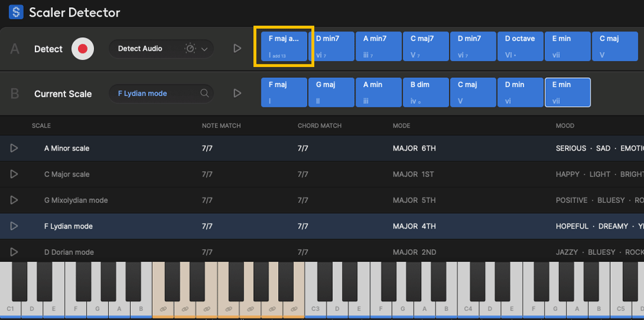Select the E min vii scale chord

(x=567, y=92)
